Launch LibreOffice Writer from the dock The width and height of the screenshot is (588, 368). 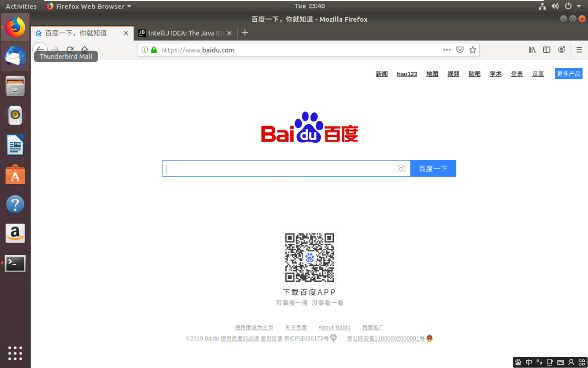click(x=15, y=145)
